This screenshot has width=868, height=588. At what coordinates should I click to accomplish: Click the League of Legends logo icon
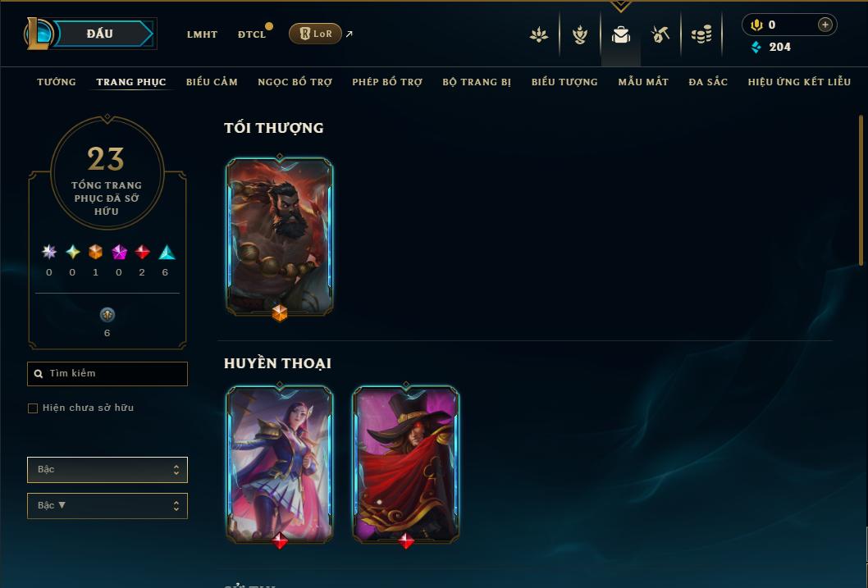click(x=39, y=33)
